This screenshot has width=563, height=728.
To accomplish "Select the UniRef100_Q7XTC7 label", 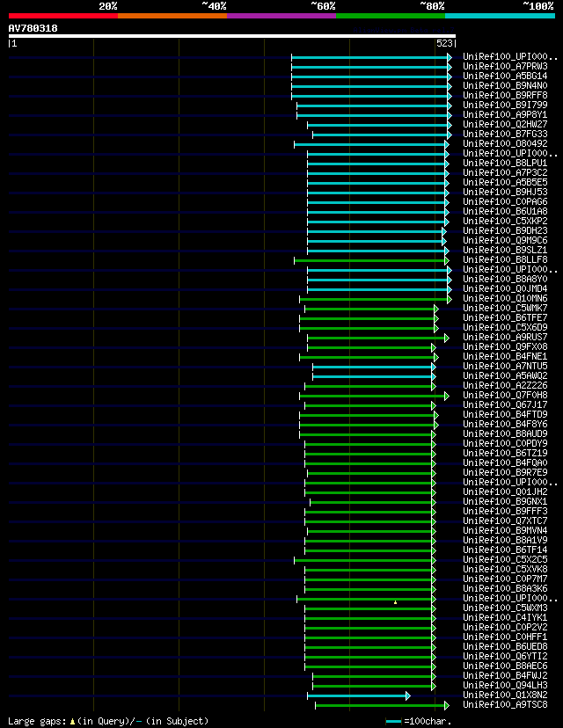I will point(505,521).
